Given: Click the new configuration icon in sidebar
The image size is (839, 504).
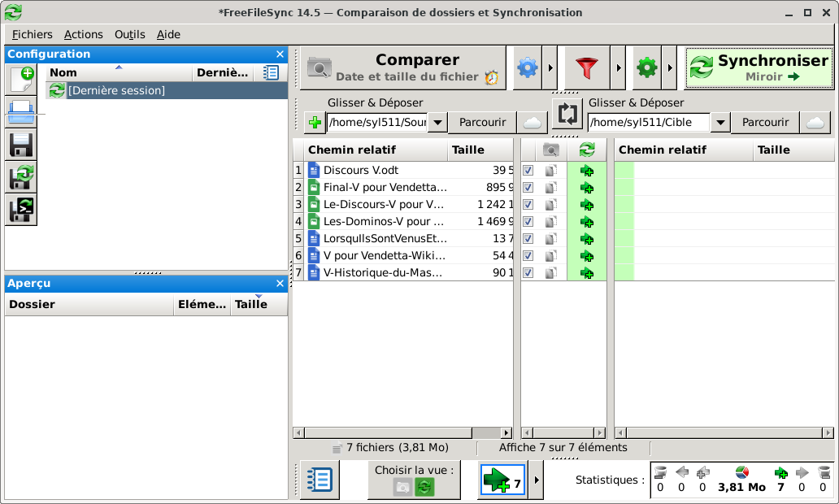Looking at the screenshot, I should pos(21,80).
